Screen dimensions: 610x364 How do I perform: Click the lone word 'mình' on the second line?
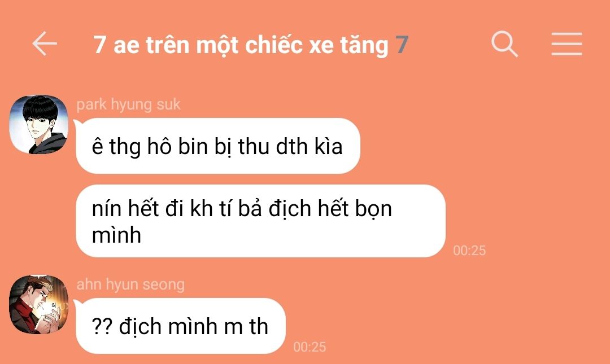[116, 235]
